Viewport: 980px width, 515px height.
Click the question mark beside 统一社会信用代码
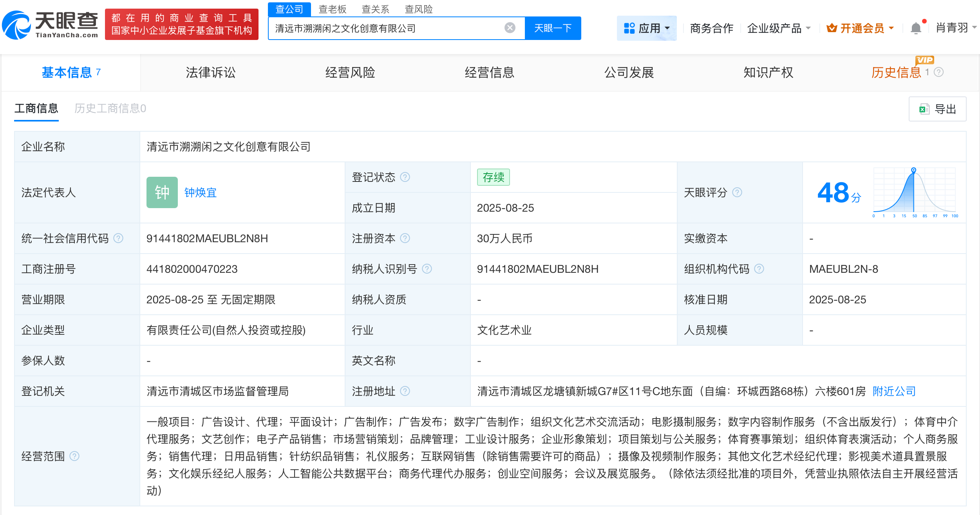pos(118,238)
